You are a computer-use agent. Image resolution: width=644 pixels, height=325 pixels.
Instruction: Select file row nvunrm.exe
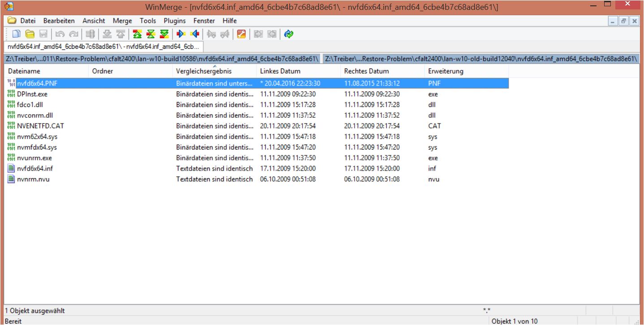coord(257,158)
